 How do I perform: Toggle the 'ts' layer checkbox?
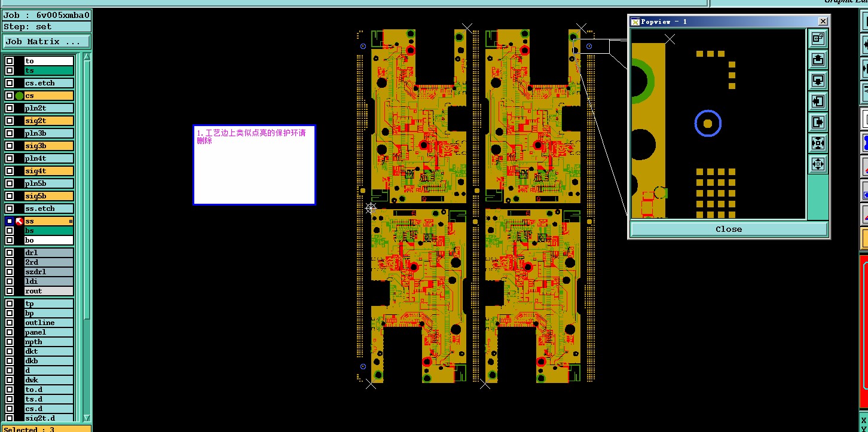10,71
